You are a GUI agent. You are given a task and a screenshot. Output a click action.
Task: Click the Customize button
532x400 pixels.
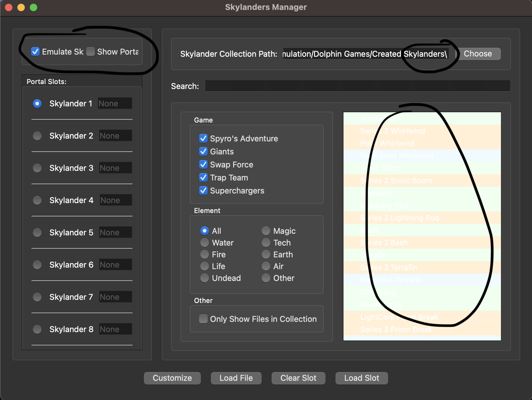(172, 378)
